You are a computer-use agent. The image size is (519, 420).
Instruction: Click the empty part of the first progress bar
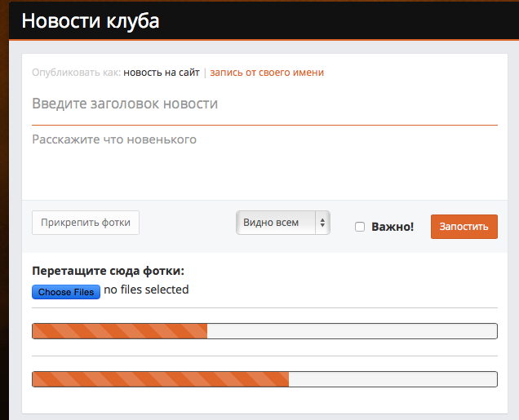point(351,331)
